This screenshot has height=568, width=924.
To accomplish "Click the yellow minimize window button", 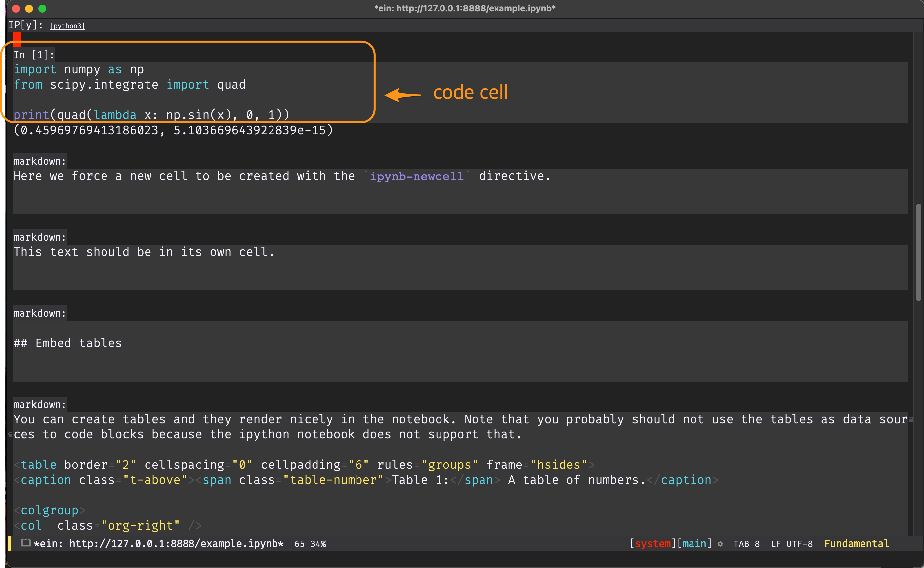I will pyautogui.click(x=29, y=8).
